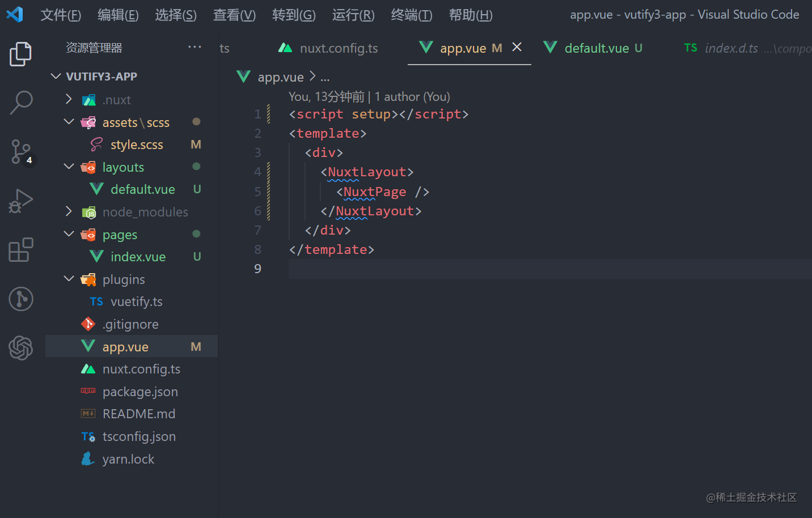Switch to the index.d.ts tab
The image size is (812, 518).
pos(743,48)
